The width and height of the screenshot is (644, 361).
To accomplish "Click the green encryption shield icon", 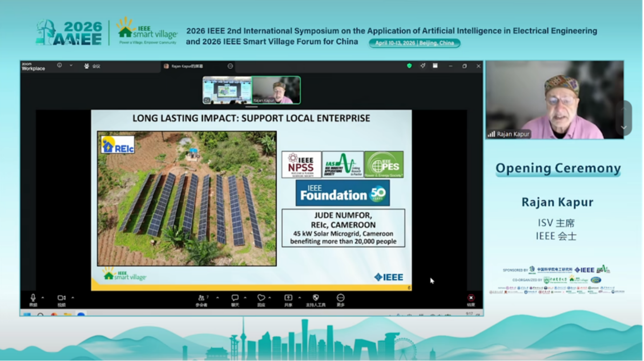I will [409, 66].
